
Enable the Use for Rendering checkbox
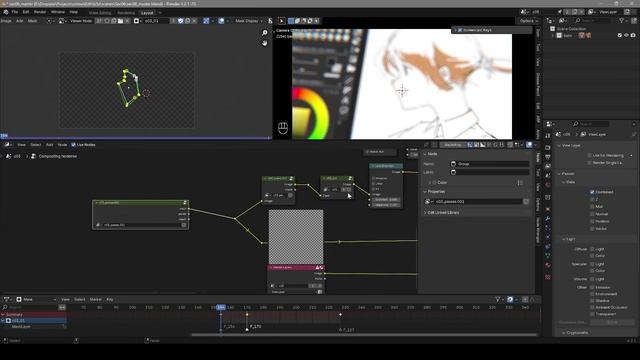tap(589, 156)
